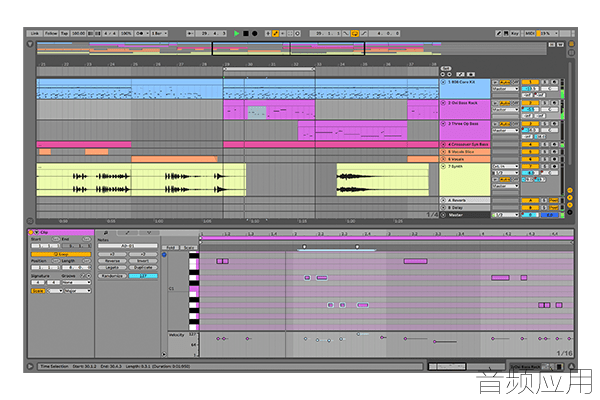Screen dimensions: 600x400
Task: Open input type dropdown of 7 Synth track
Action: pos(505,167)
